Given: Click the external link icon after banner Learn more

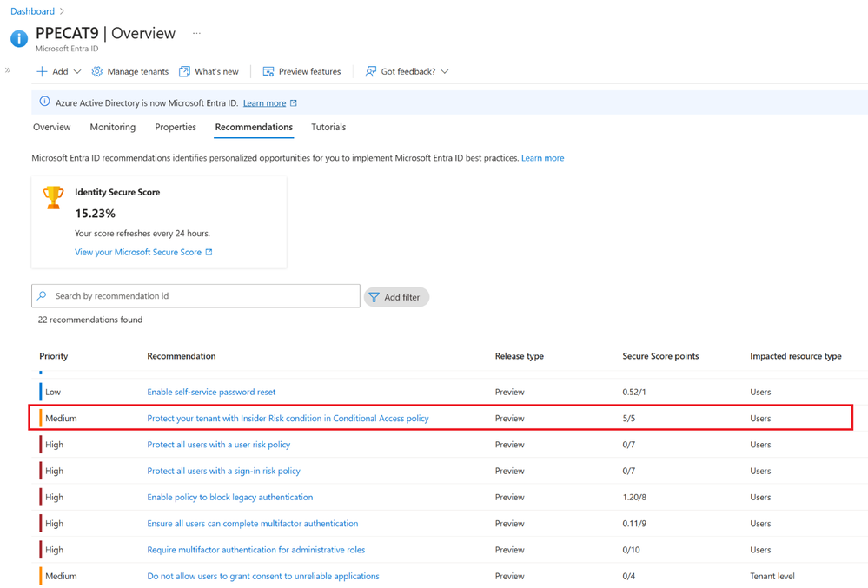Looking at the screenshot, I should point(294,102).
